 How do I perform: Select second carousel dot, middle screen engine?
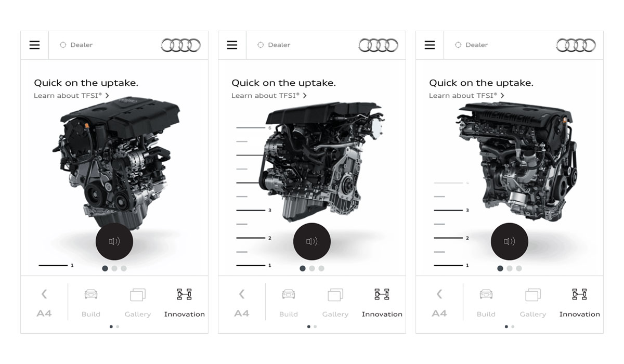click(x=312, y=269)
